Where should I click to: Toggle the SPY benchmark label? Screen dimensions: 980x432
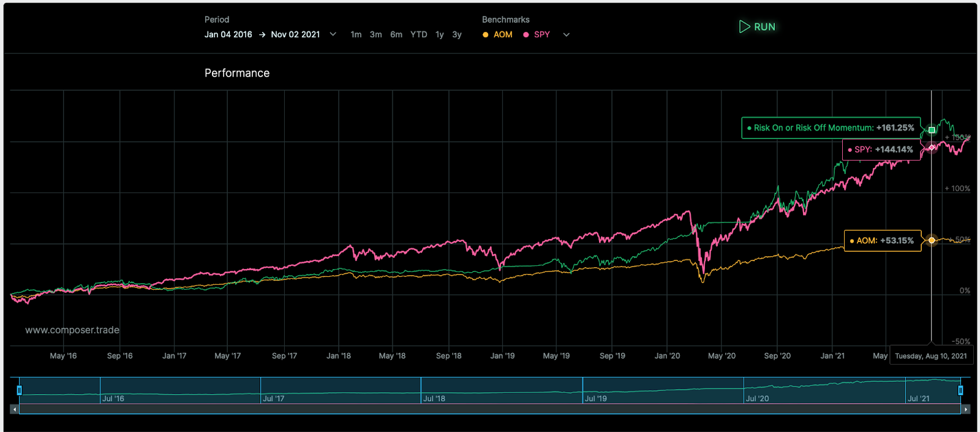coord(542,35)
